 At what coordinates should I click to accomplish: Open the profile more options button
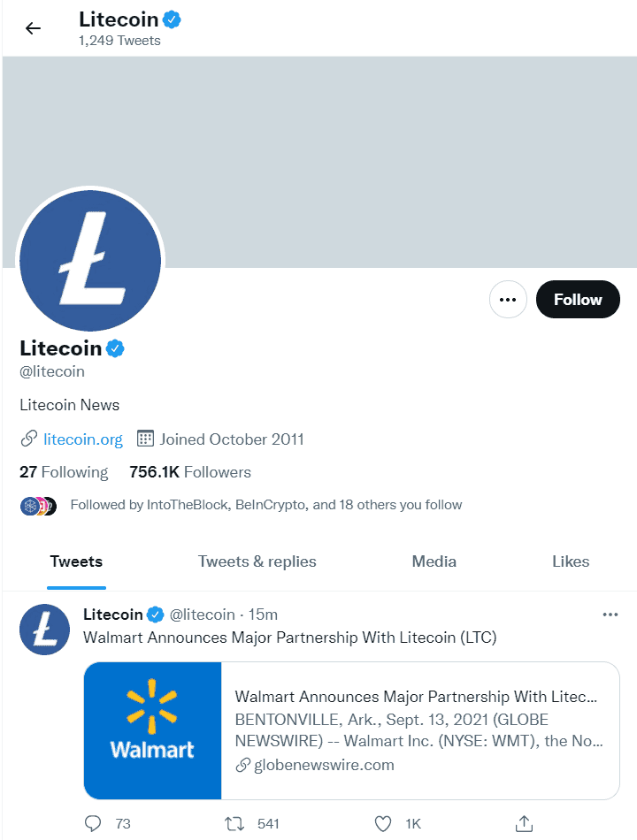(508, 300)
